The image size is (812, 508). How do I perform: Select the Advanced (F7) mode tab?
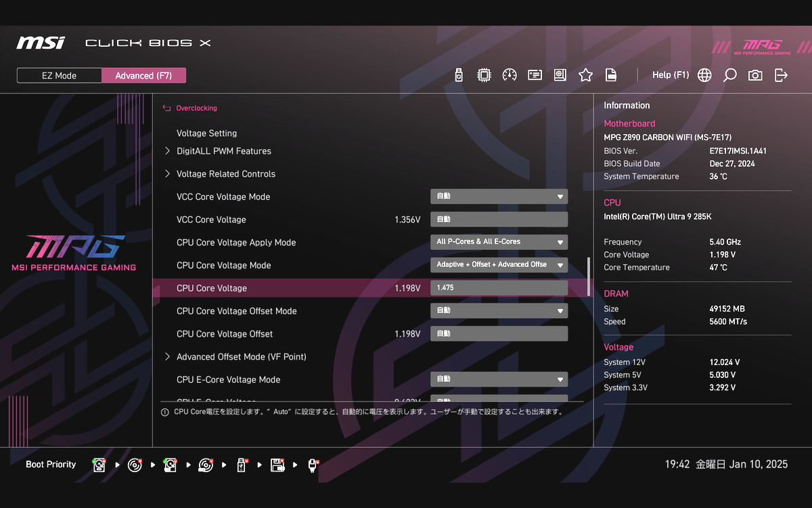coord(143,75)
